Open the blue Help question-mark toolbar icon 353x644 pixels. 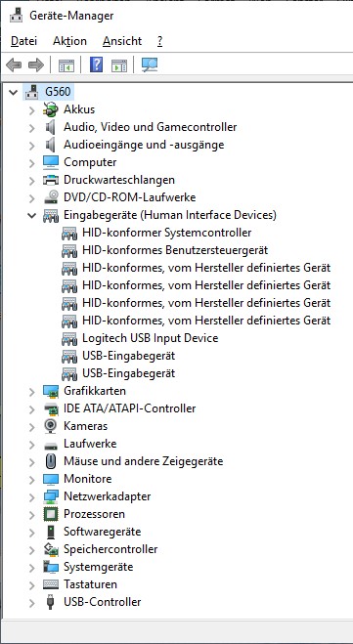[96, 64]
